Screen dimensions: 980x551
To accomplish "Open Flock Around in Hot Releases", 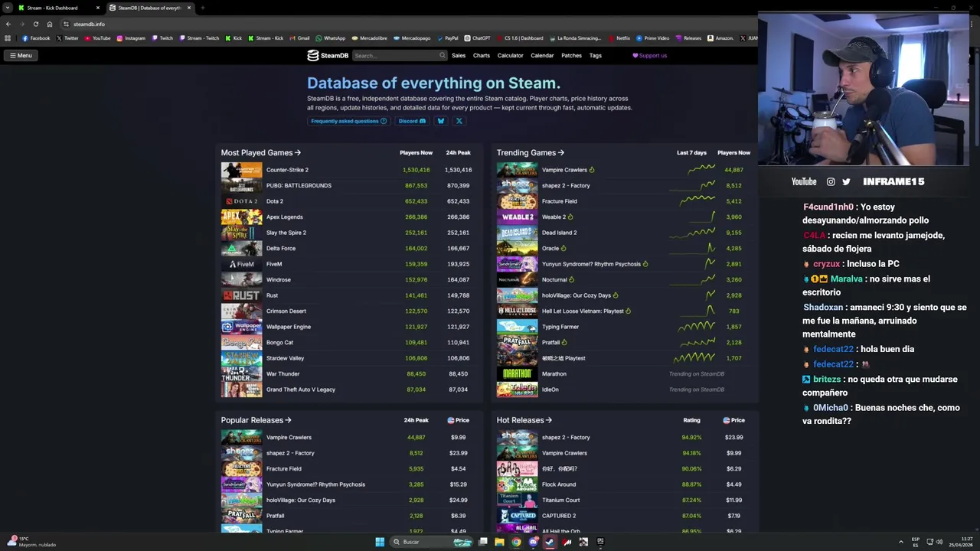I will (559, 484).
